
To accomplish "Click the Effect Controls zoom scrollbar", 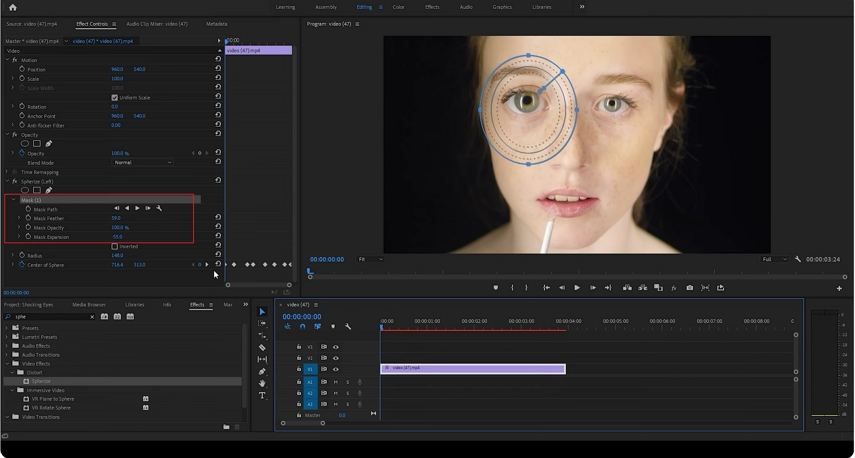I will tap(258, 285).
